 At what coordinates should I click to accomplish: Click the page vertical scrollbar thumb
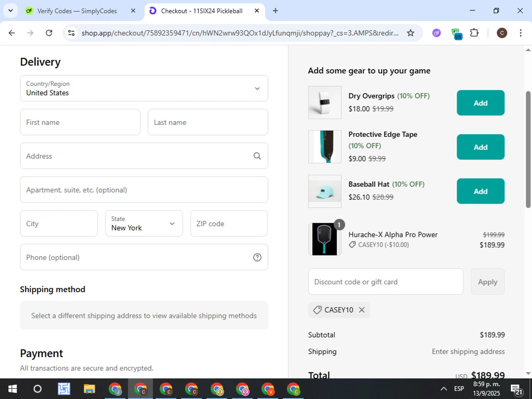[528, 150]
